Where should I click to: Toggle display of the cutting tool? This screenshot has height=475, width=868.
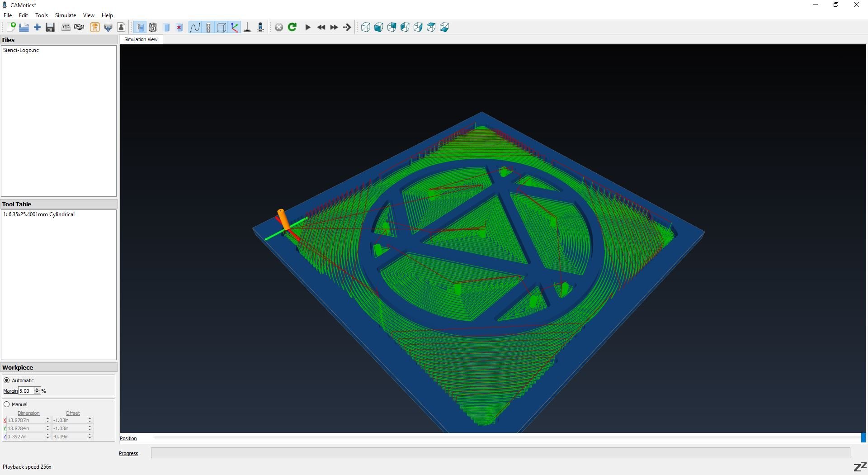click(x=208, y=27)
